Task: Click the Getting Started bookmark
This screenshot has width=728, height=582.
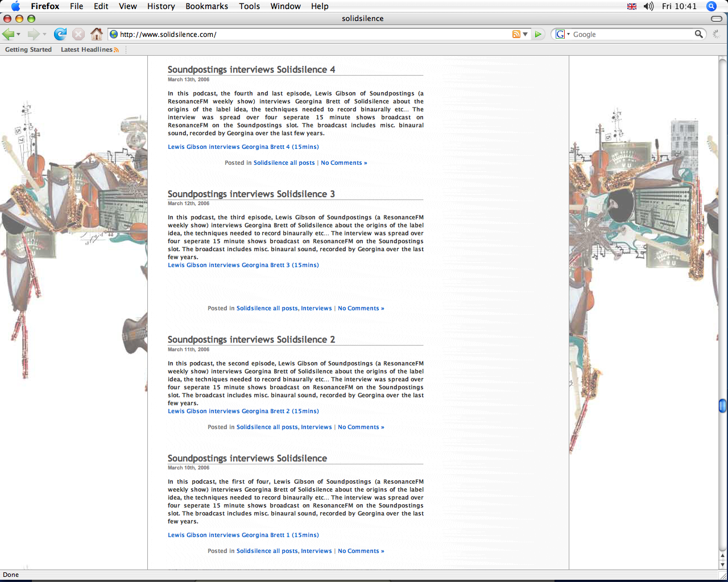Action: (28, 49)
